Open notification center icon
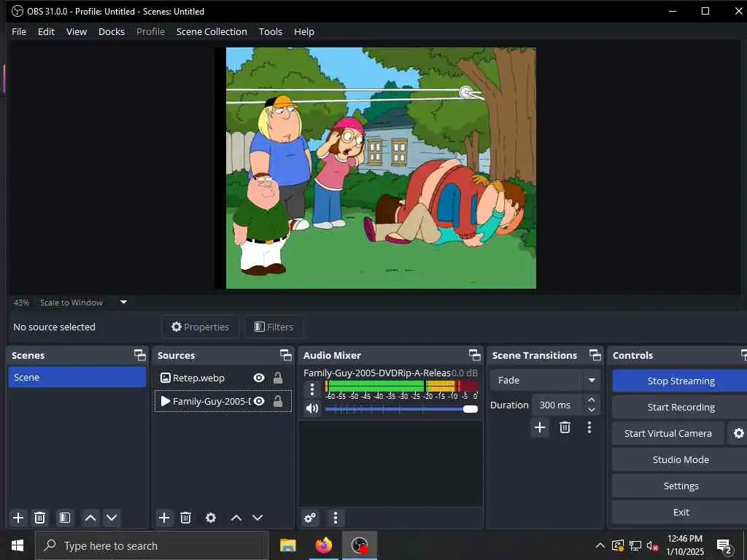Image resolution: width=747 pixels, height=560 pixels. (x=724, y=545)
